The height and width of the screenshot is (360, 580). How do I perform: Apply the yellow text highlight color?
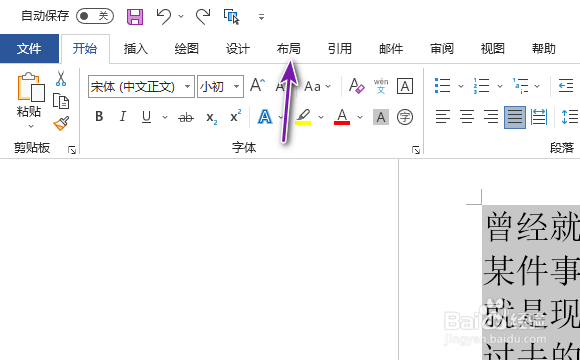point(303,117)
